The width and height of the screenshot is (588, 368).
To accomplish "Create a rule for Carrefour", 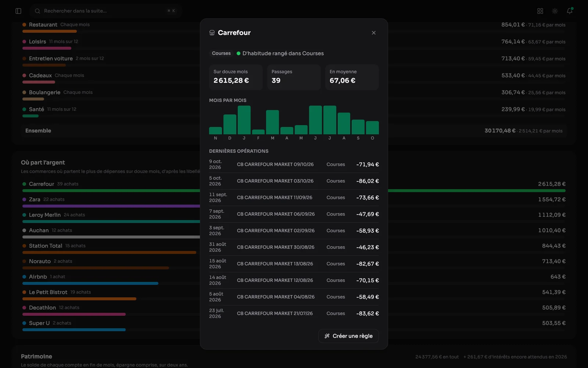I will [348, 336].
